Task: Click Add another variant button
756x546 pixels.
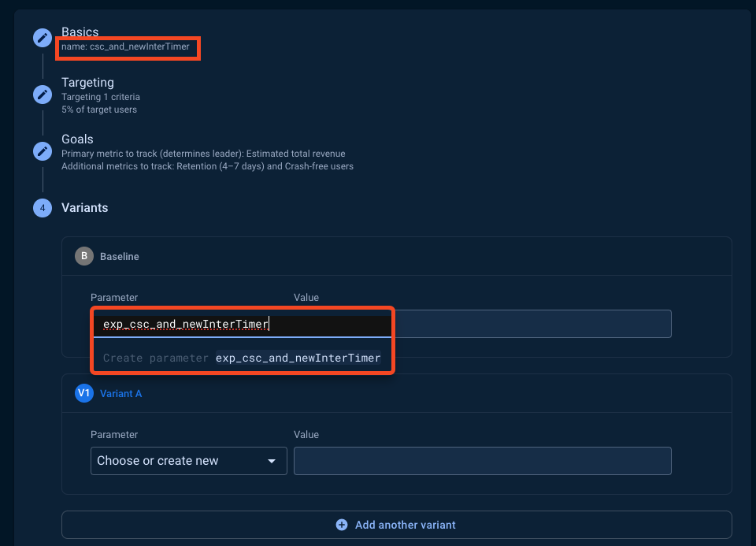Action: pos(396,525)
